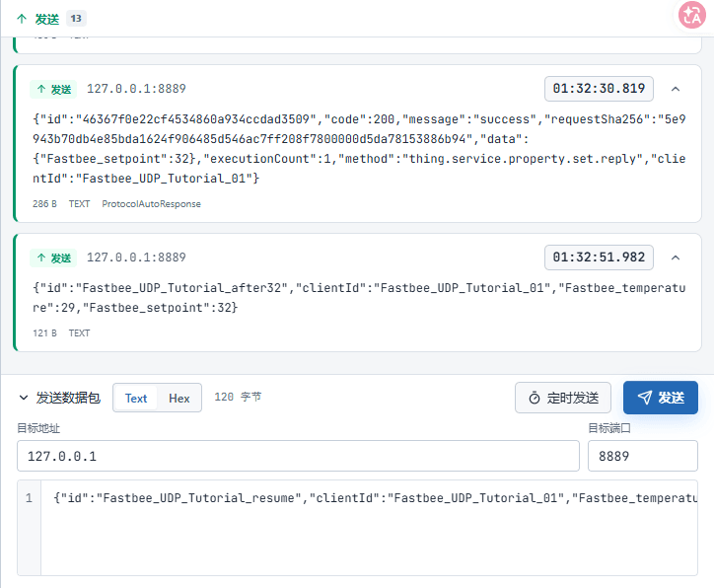This screenshot has width=714, height=588.
Task: Click the JSON body containing thing.service.property.set.reply
Action: click(x=359, y=149)
